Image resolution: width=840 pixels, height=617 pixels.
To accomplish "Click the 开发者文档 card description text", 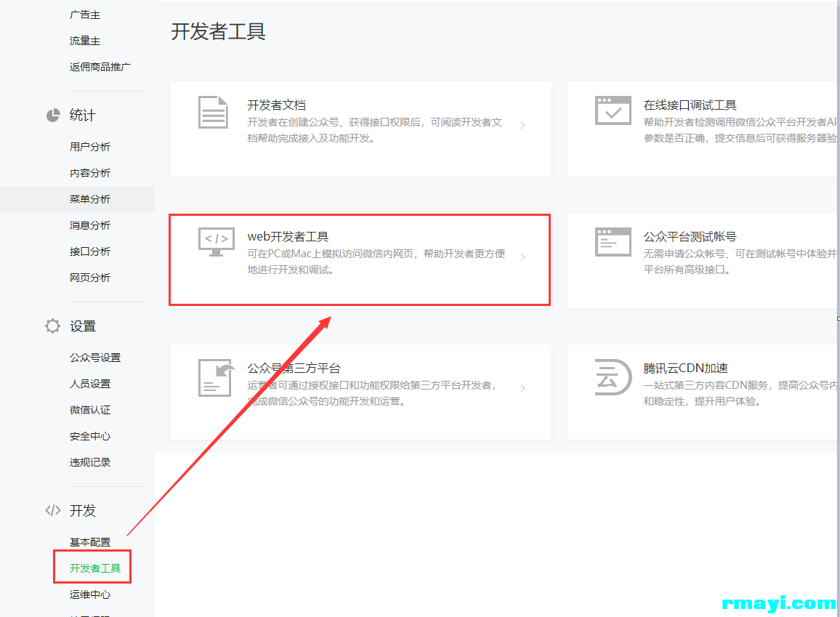I will (374, 130).
